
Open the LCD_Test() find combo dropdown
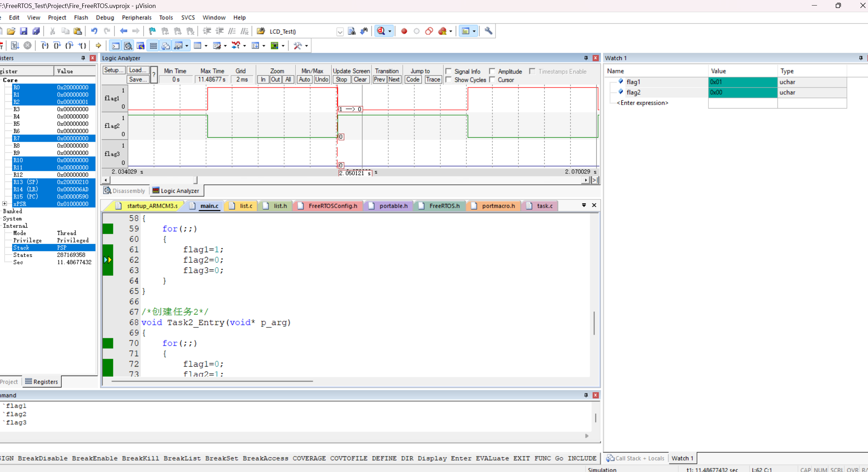[340, 32]
